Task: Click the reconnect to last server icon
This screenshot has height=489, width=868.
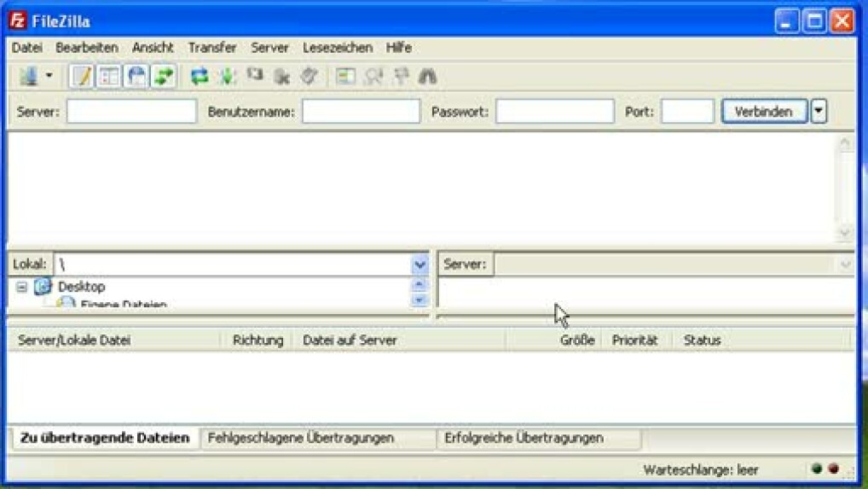Action: [x=309, y=77]
